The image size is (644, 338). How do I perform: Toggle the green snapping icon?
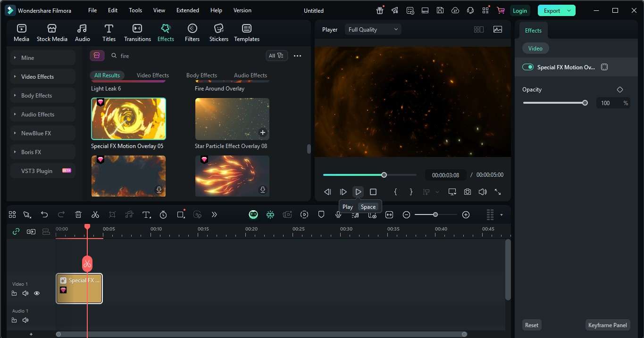tap(270, 214)
